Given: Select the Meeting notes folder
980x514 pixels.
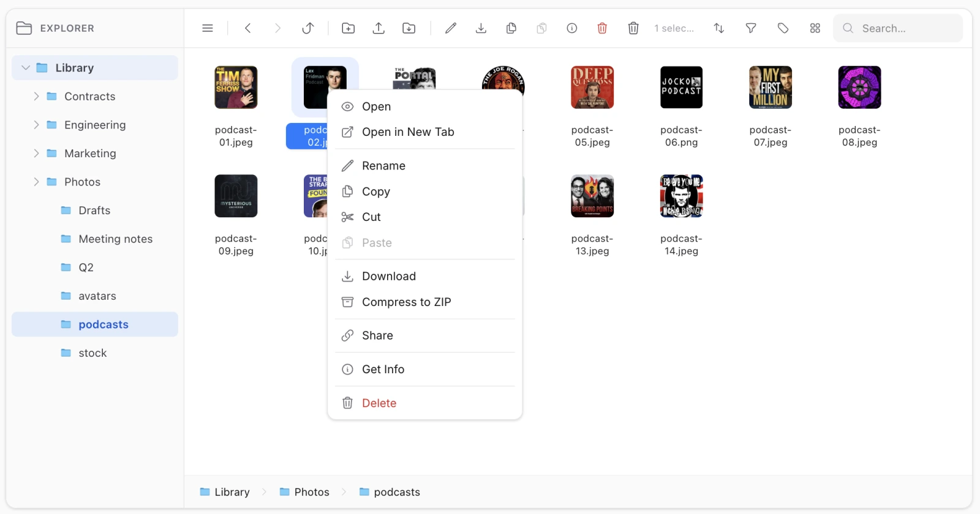Looking at the screenshot, I should coord(95,239).
